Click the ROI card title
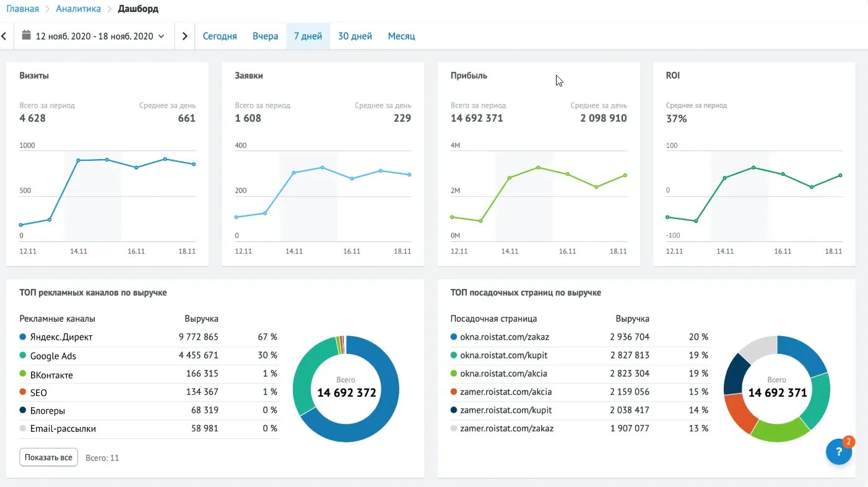Image resolution: width=868 pixels, height=487 pixels. click(673, 75)
